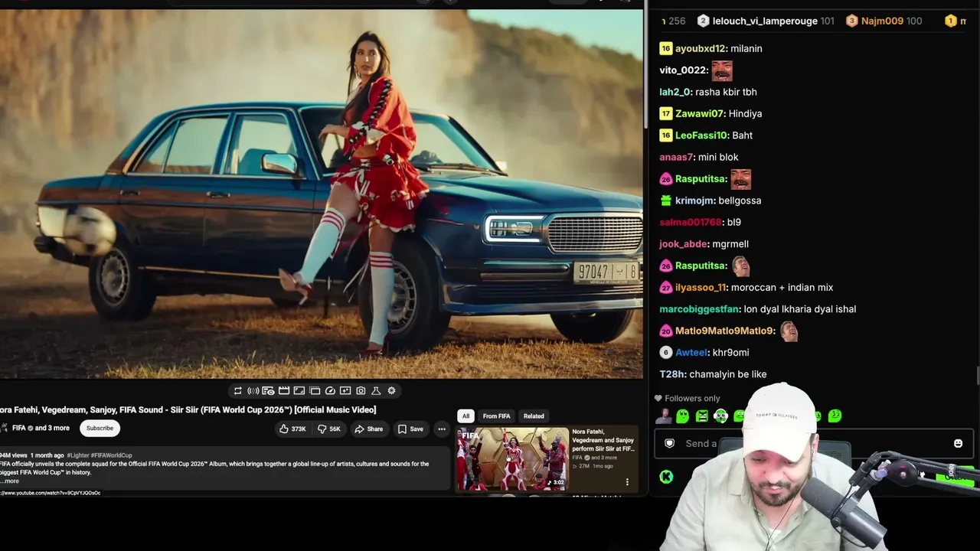This screenshot has width=980, height=551.
Task: Pick the angry square green emote
Action: (x=701, y=416)
